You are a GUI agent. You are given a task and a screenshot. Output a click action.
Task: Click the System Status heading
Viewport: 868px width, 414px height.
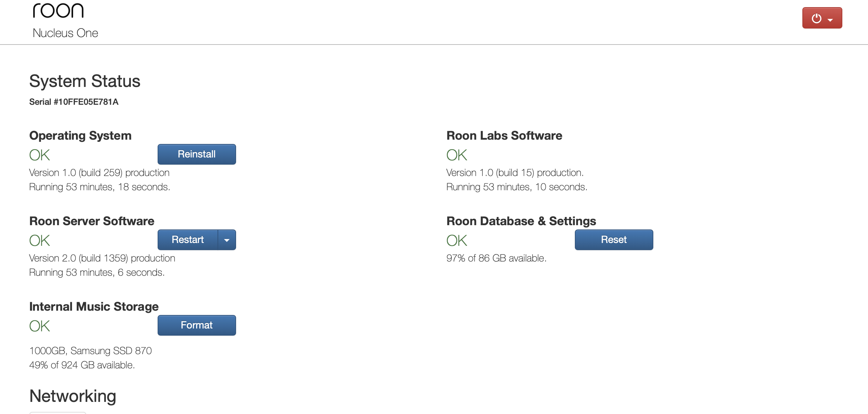pyautogui.click(x=85, y=81)
